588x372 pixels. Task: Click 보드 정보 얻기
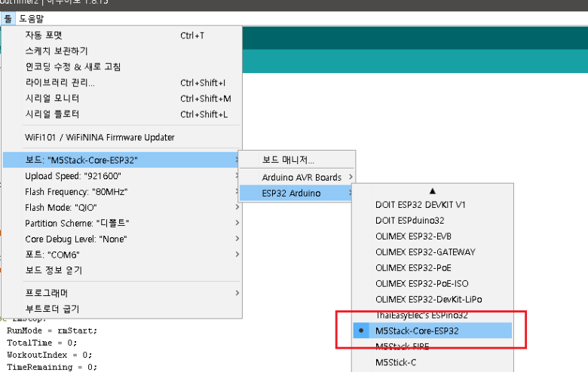(x=122, y=270)
